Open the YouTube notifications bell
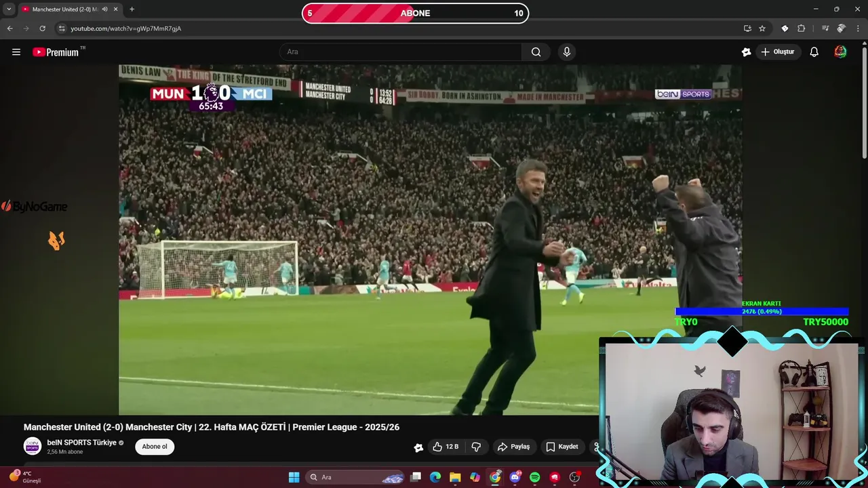The image size is (868, 488). 814,52
